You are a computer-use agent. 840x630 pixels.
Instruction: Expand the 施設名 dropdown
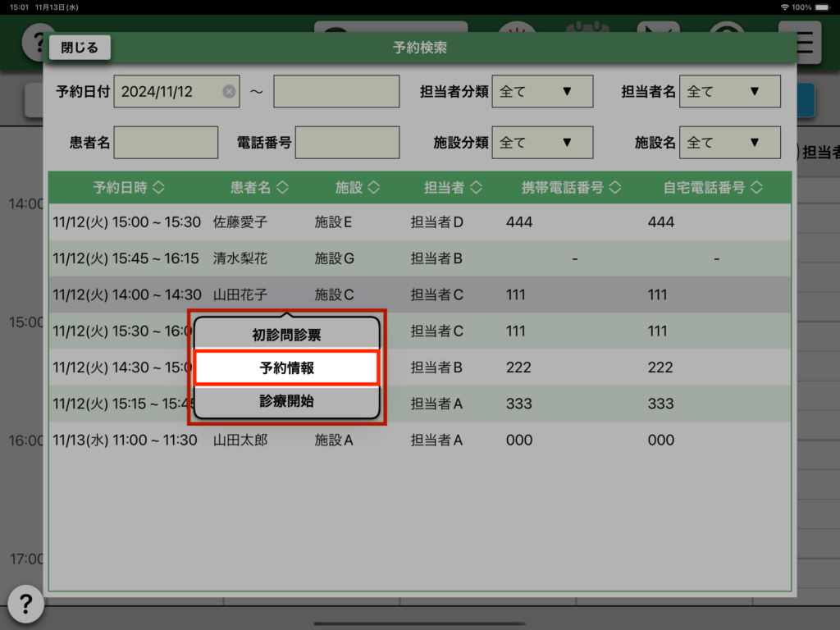[x=730, y=143]
